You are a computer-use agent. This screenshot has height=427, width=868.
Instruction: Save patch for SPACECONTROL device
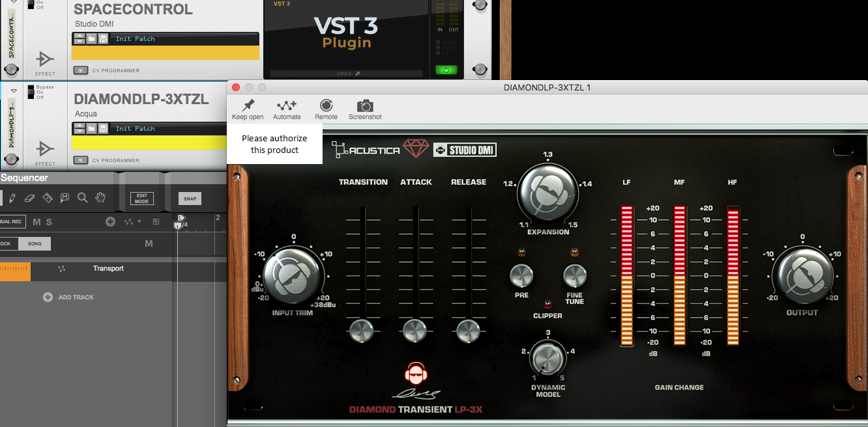click(x=103, y=39)
